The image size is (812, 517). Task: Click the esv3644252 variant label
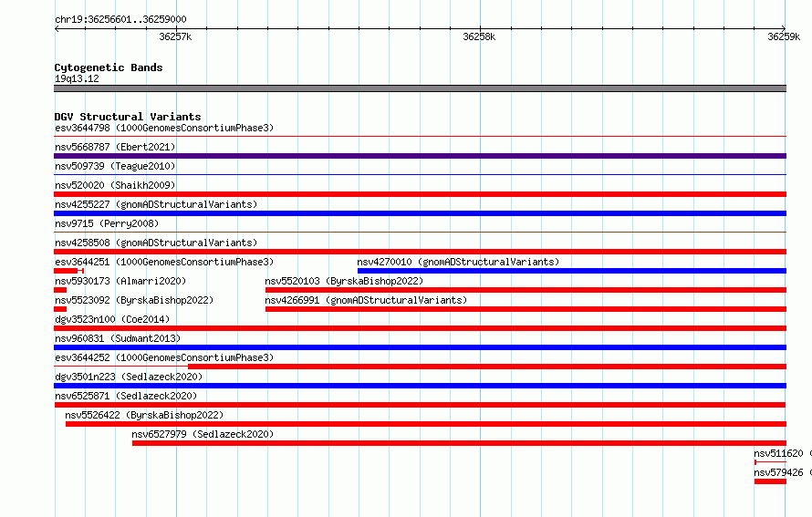pos(164,357)
